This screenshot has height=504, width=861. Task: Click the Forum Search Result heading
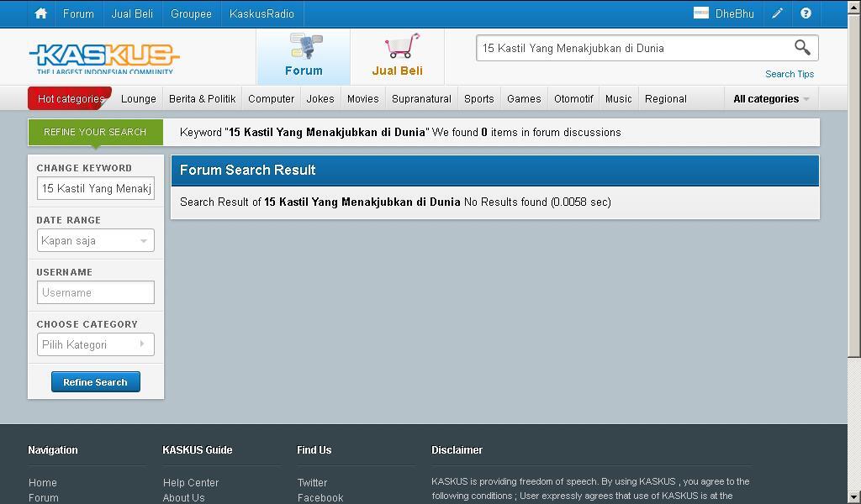tap(248, 170)
